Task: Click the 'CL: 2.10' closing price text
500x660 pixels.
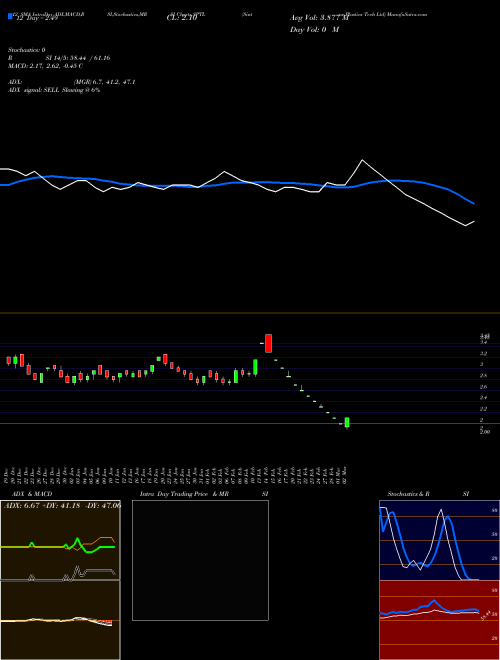Action: tap(181, 19)
